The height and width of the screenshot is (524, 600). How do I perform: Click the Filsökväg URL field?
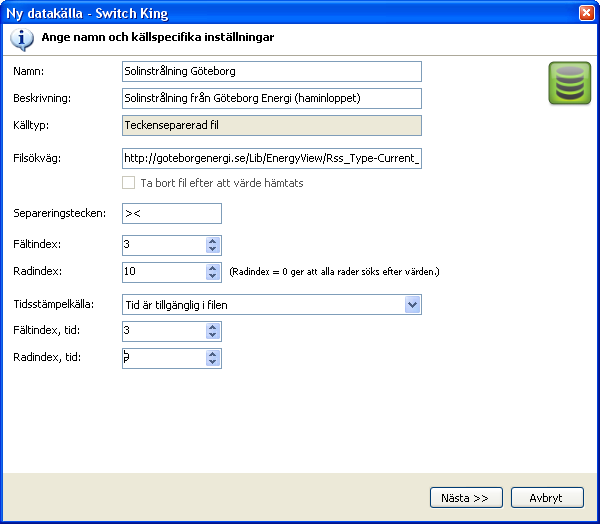coord(272,158)
